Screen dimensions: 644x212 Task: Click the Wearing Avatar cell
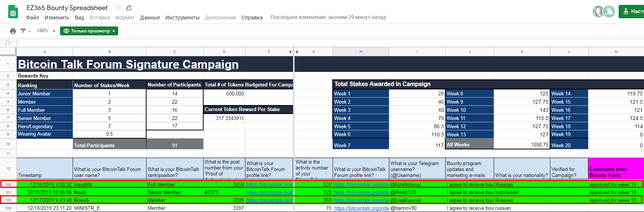coord(45,134)
